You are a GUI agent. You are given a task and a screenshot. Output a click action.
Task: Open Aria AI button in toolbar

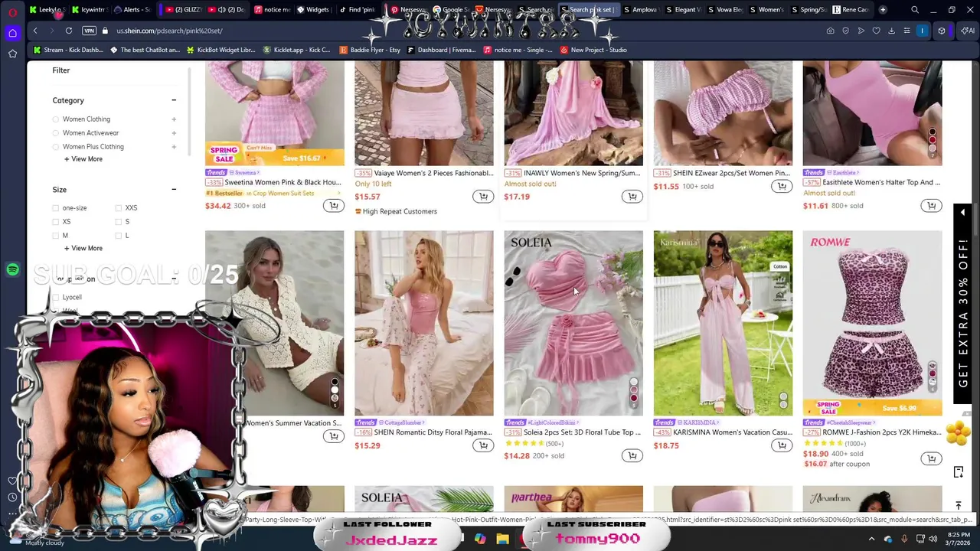point(969,31)
